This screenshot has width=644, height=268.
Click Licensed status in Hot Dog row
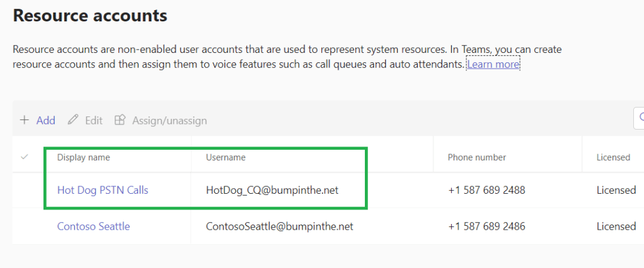616,189
